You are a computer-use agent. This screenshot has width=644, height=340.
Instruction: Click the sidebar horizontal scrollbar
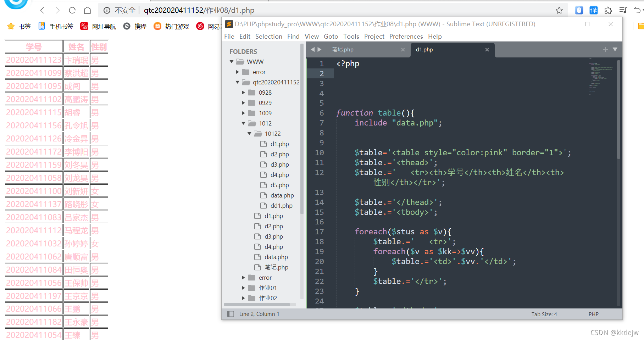(x=257, y=305)
